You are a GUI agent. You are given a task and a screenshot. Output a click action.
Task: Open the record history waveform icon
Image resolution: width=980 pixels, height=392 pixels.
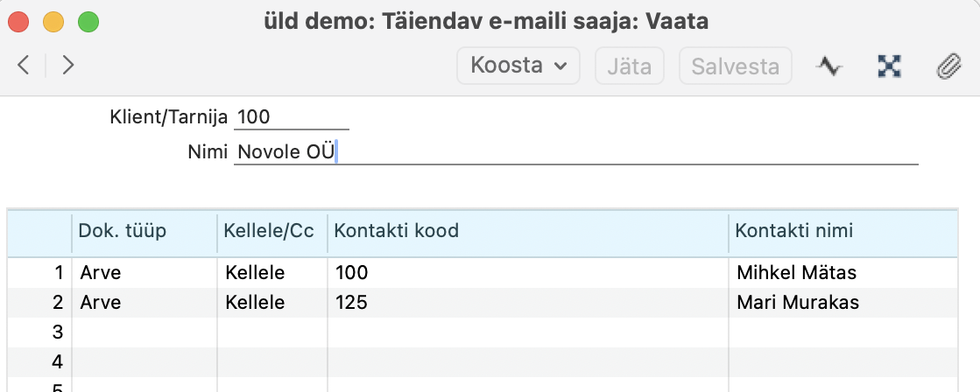[828, 66]
